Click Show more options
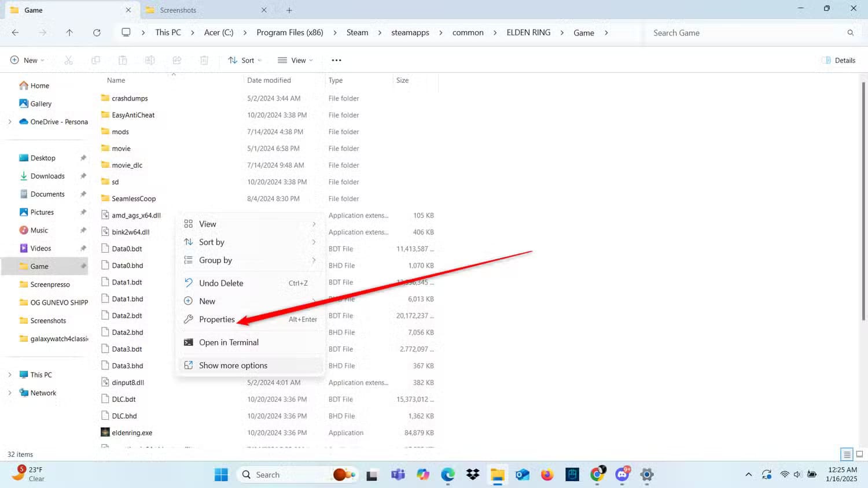Image resolution: width=868 pixels, height=488 pixels. (x=250, y=365)
